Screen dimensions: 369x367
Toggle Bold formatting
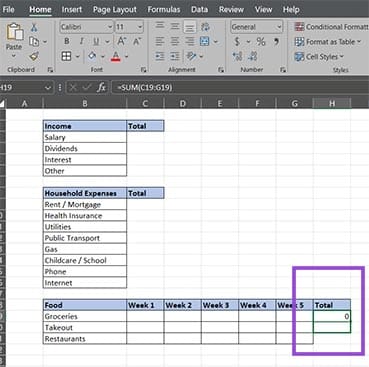67,41
